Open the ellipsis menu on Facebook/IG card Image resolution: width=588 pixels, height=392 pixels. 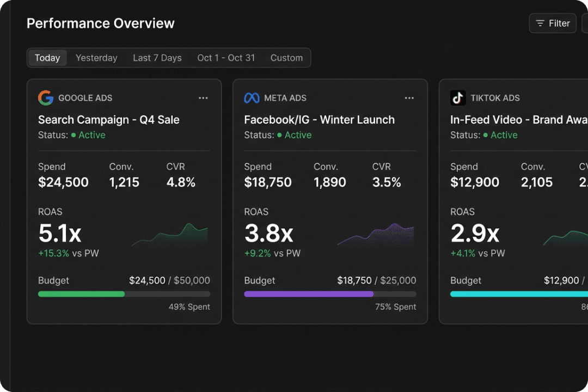(409, 98)
